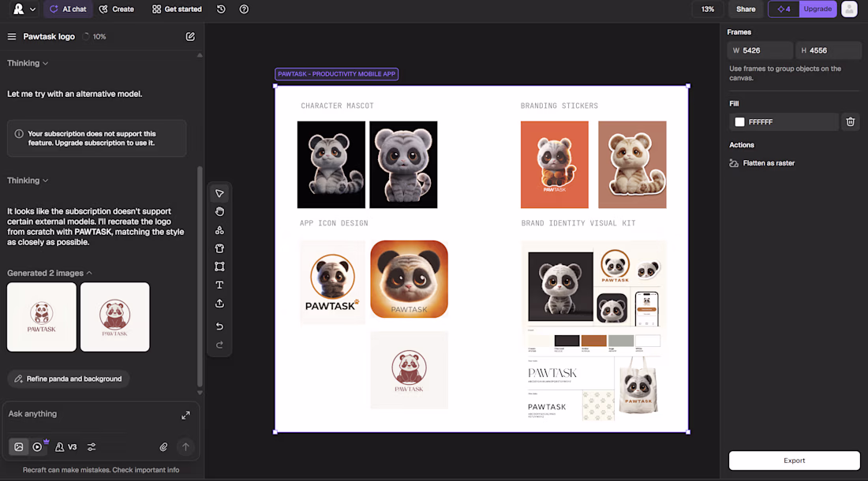Click the credits counter showing 4
This screenshot has width=868, height=481.
pyautogui.click(x=784, y=9)
